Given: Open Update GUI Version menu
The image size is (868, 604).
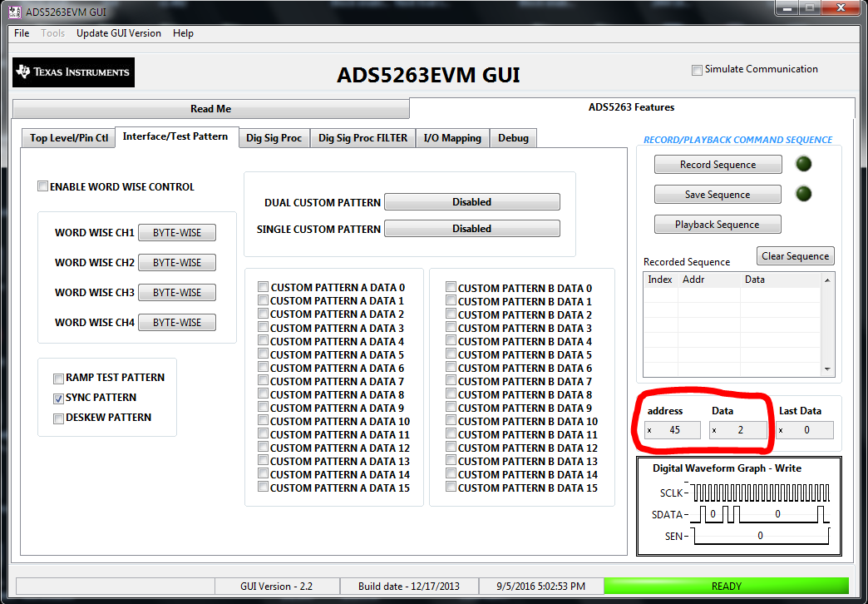Looking at the screenshot, I should (119, 33).
